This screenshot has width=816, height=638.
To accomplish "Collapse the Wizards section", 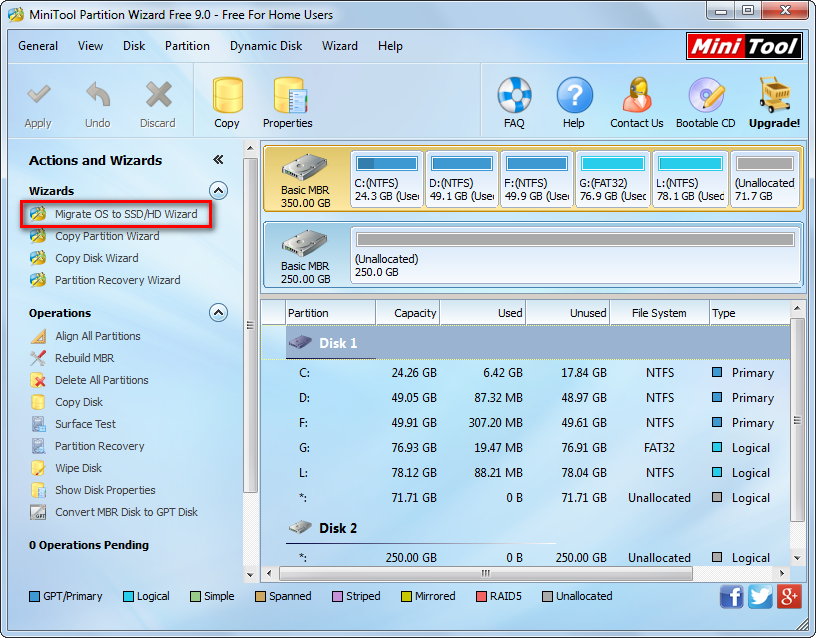I will (x=219, y=191).
